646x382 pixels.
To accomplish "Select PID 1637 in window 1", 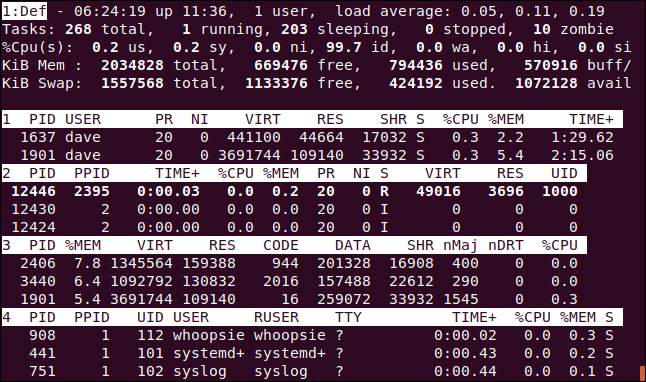I will tap(38, 137).
